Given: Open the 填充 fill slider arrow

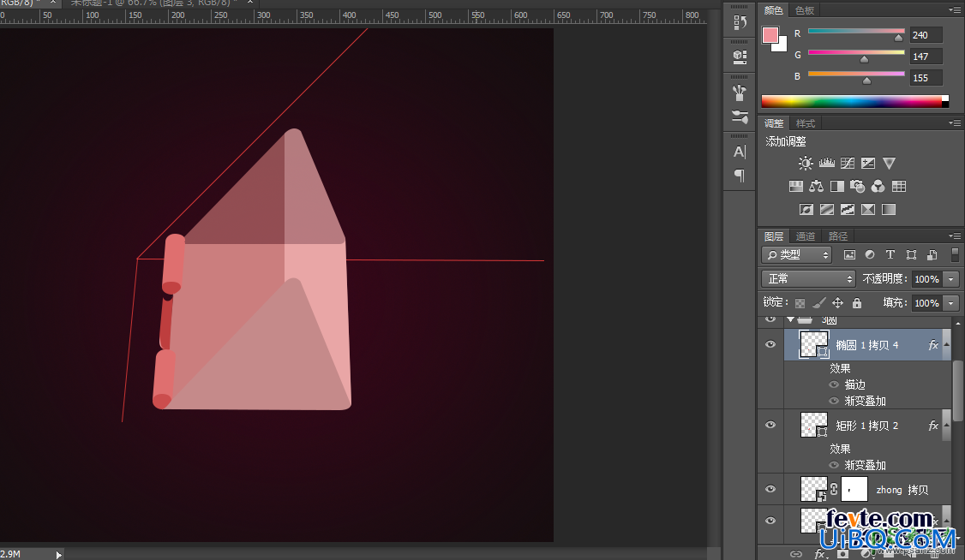Looking at the screenshot, I should 951,303.
